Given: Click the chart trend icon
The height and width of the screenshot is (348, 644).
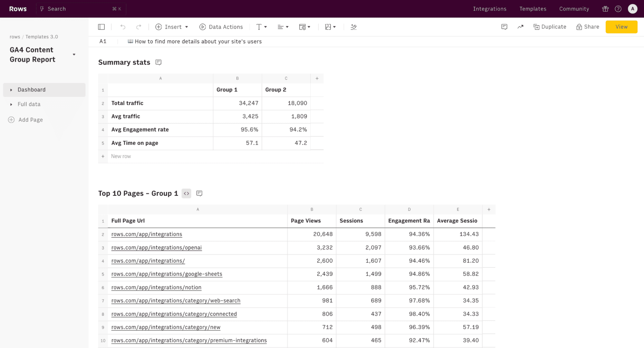Looking at the screenshot, I should tap(520, 27).
